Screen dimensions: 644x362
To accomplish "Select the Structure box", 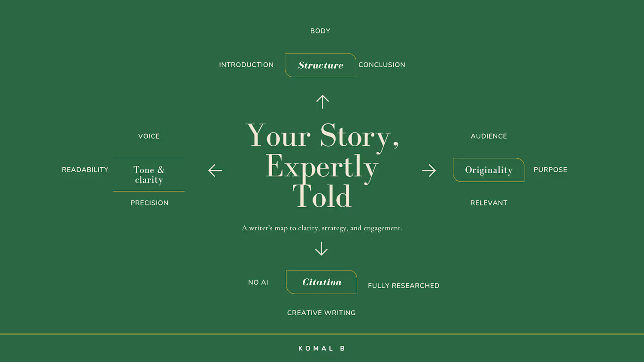I will 321,65.
